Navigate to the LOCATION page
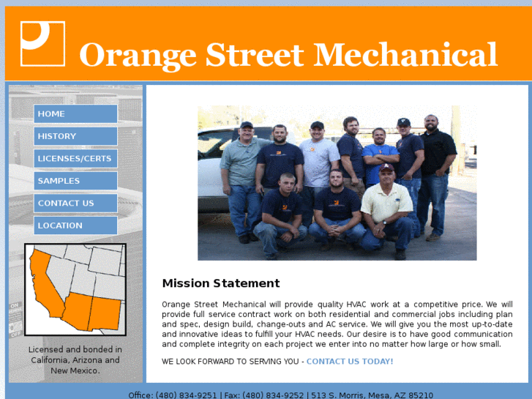532x399 pixels. coord(75,225)
